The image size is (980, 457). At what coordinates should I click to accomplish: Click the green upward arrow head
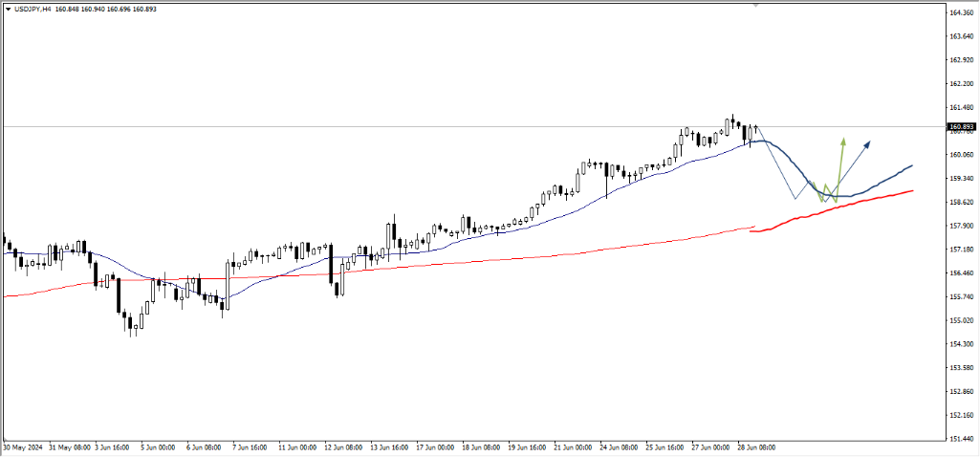click(842, 140)
